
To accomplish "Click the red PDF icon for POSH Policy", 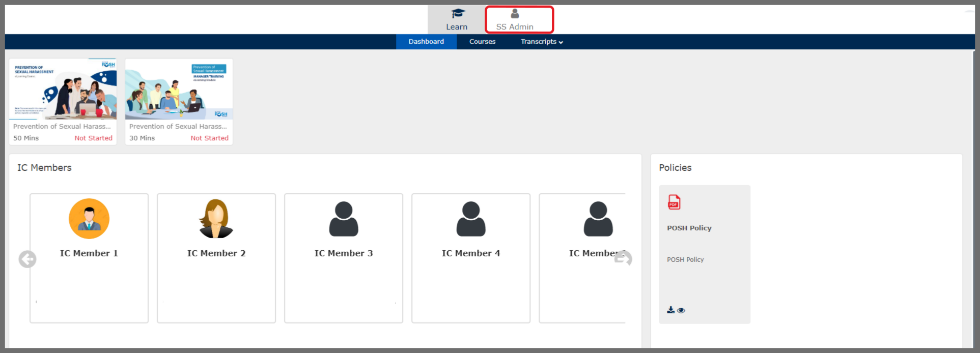I will pos(674,202).
